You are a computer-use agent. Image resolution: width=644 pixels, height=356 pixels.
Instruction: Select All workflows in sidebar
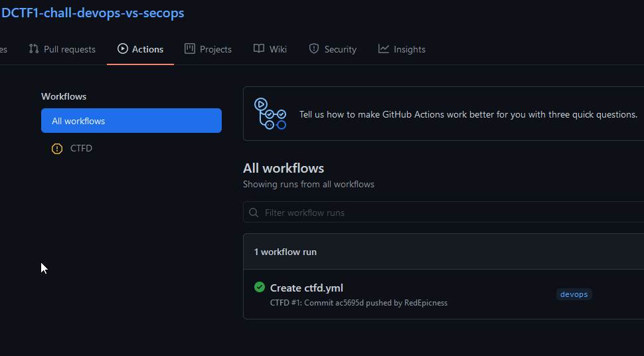pyautogui.click(x=131, y=120)
